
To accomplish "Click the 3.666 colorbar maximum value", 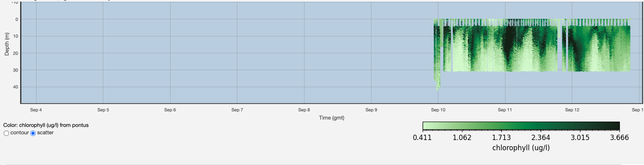I will click(619, 138).
